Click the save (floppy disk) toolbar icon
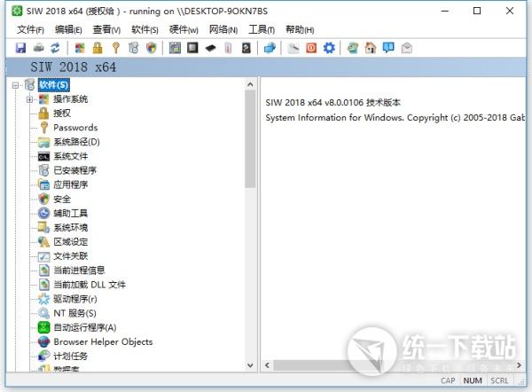 (x=20, y=47)
